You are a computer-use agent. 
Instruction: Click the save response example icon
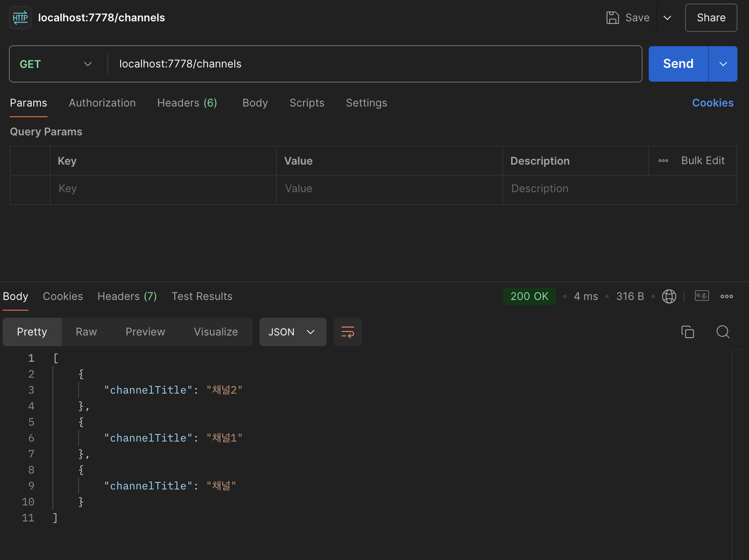click(x=702, y=296)
